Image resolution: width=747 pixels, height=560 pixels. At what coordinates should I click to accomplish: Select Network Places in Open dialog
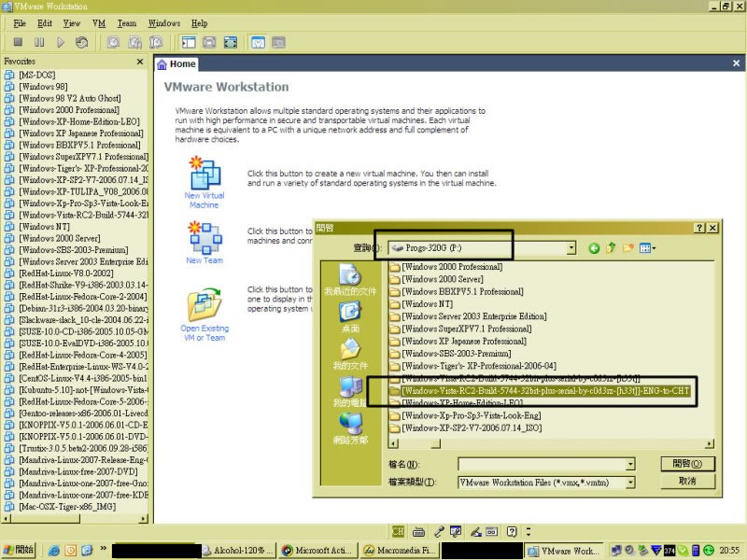tap(350, 428)
